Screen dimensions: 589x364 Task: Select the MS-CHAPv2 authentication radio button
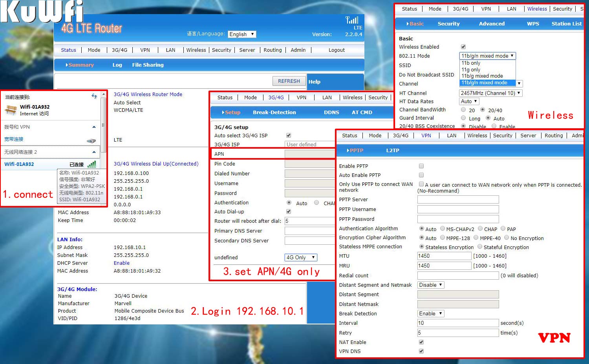tap(443, 229)
